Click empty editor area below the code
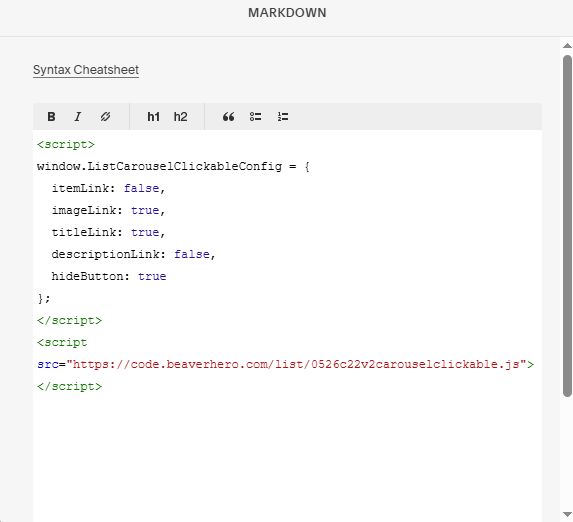This screenshot has width=573, height=522. click(x=287, y=457)
